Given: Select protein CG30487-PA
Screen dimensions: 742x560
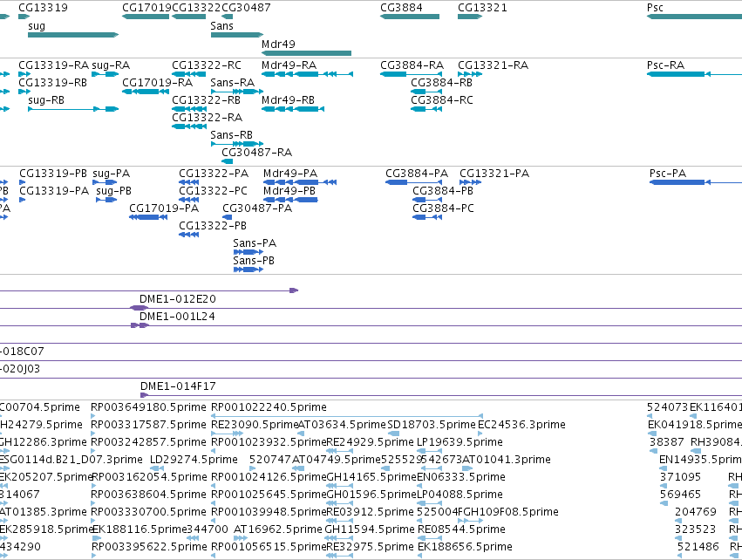Looking at the screenshot, I should point(257,208).
